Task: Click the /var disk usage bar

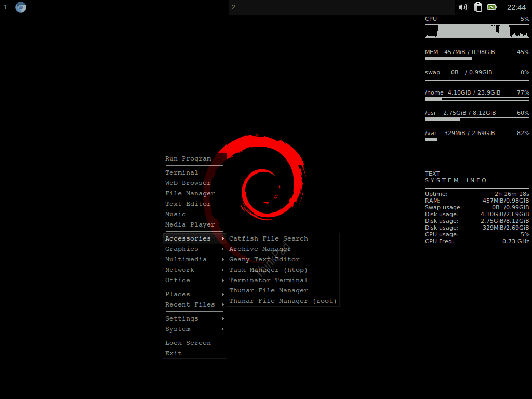Action: (477, 139)
